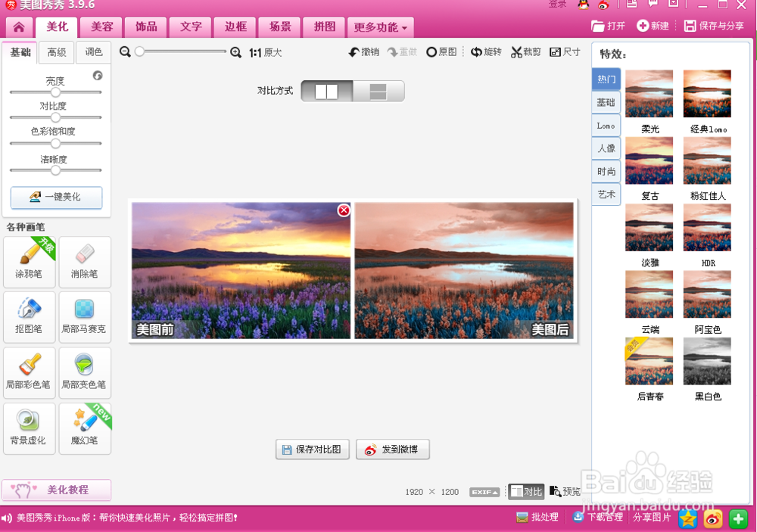Reset adjustments with the circular arrow icon
The image size is (757, 532).
98,76
